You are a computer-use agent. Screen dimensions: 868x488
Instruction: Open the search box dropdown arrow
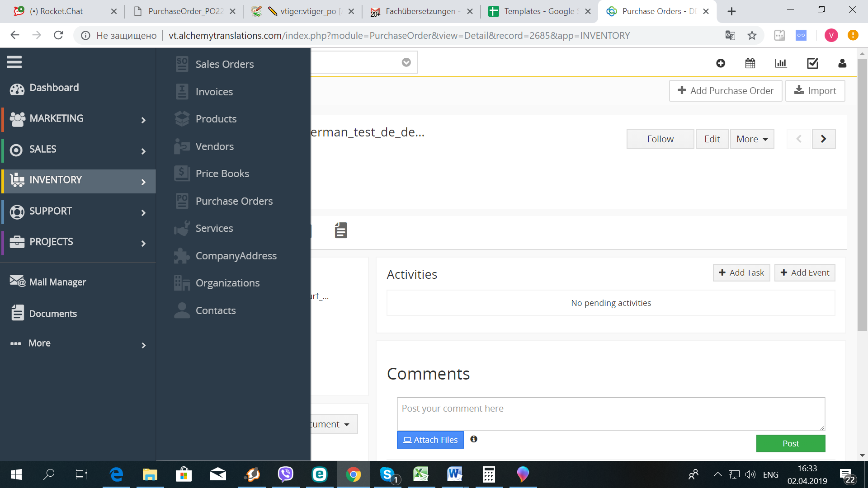(x=406, y=62)
